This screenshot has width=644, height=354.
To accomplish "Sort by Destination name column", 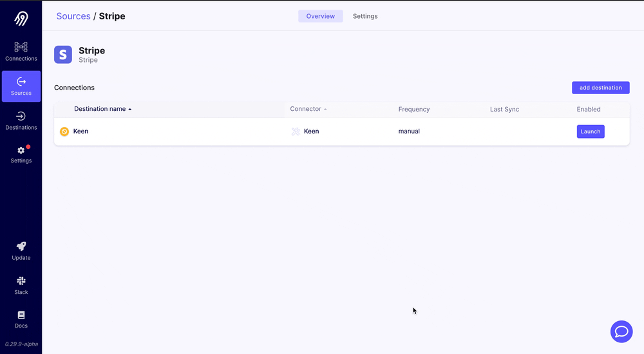I will 102,109.
